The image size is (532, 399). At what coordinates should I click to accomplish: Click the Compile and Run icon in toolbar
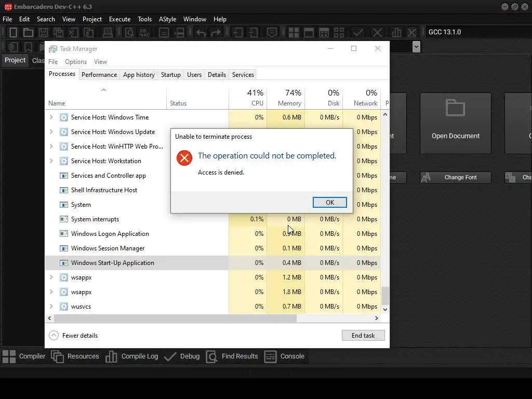[x=324, y=32]
